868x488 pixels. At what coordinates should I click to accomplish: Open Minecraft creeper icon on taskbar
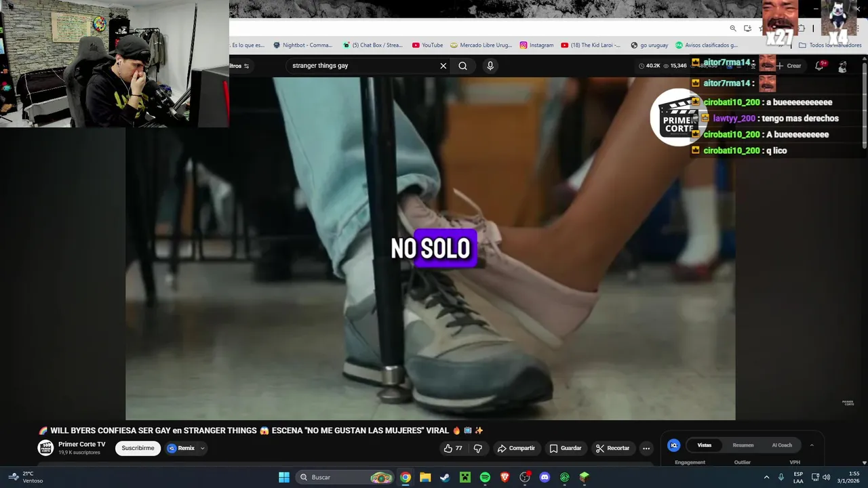(465, 477)
